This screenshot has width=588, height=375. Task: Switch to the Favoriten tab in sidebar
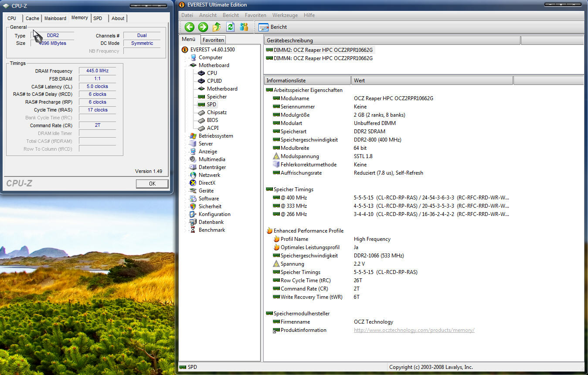pyautogui.click(x=213, y=40)
